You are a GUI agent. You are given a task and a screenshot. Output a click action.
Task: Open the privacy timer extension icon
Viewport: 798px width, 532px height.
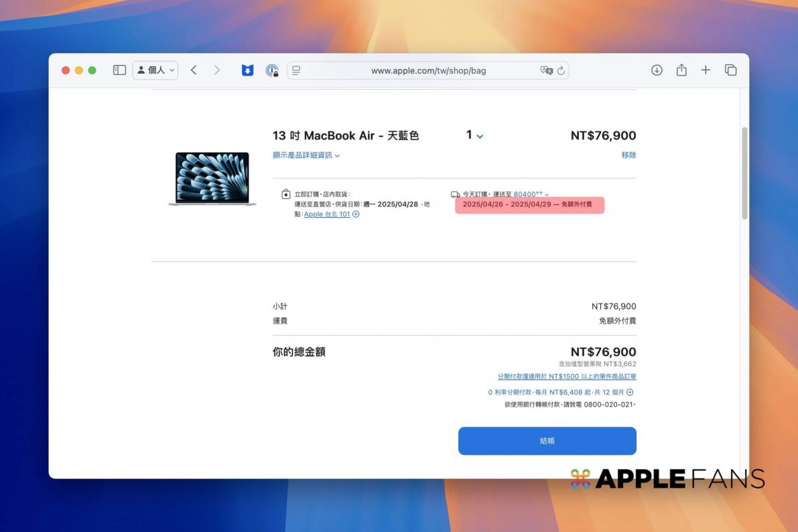coord(271,70)
